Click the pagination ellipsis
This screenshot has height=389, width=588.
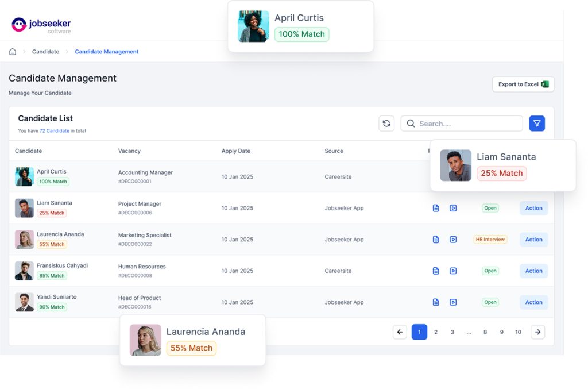pos(469,332)
